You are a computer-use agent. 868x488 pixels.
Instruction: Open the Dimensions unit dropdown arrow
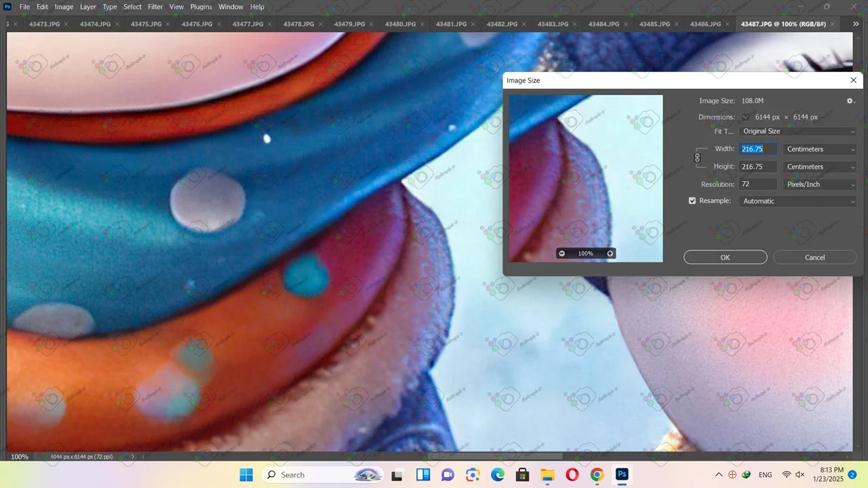pyautogui.click(x=745, y=117)
